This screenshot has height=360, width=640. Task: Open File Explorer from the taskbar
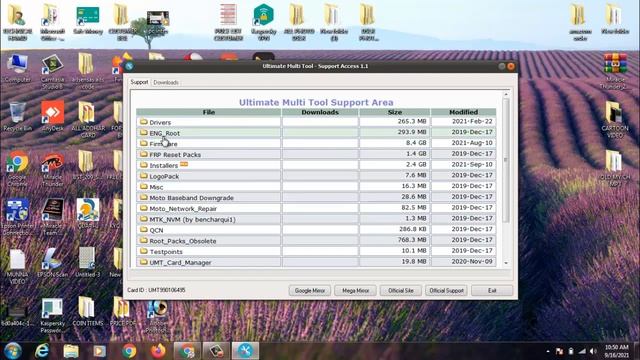[71, 351]
